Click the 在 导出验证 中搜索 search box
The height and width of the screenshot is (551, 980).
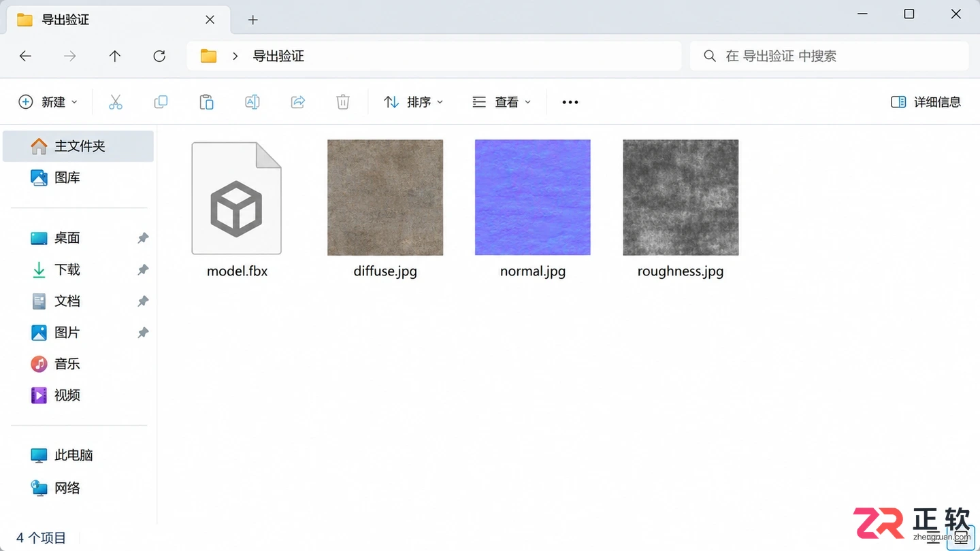(829, 56)
